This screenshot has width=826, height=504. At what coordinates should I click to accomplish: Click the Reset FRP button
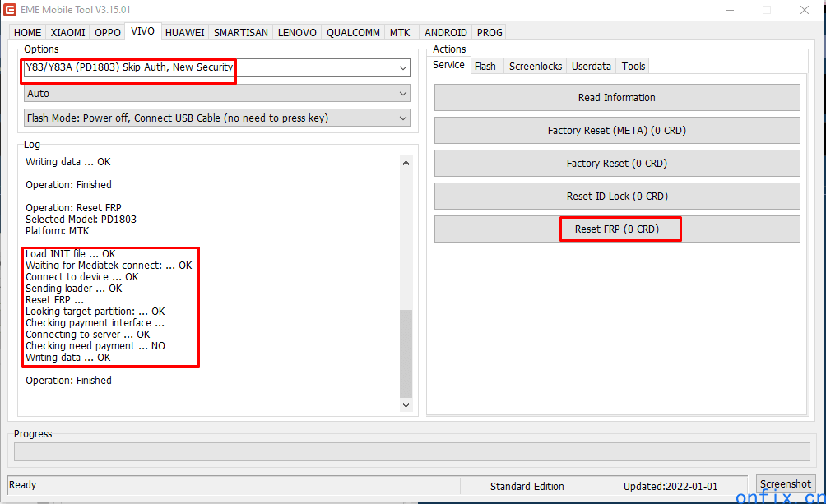tap(617, 229)
